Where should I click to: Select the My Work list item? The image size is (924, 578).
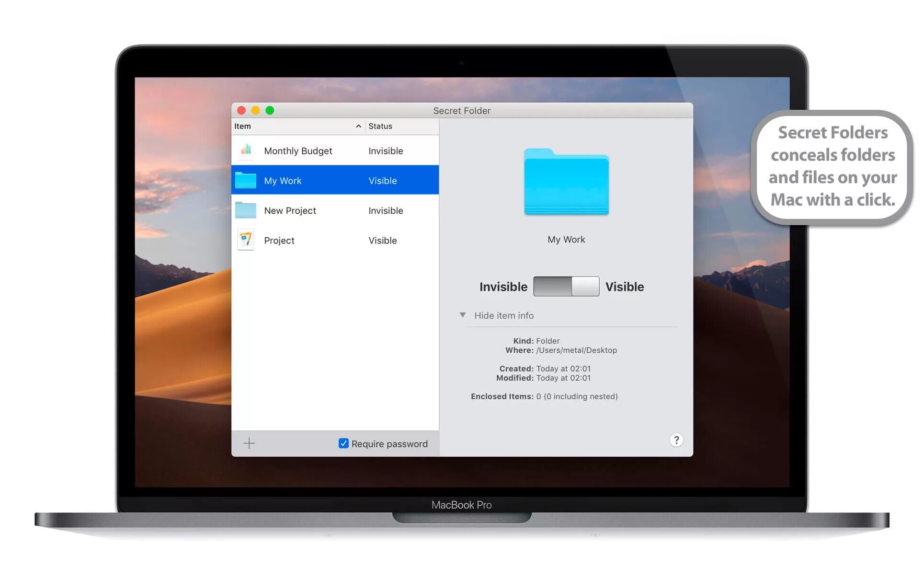click(x=335, y=180)
